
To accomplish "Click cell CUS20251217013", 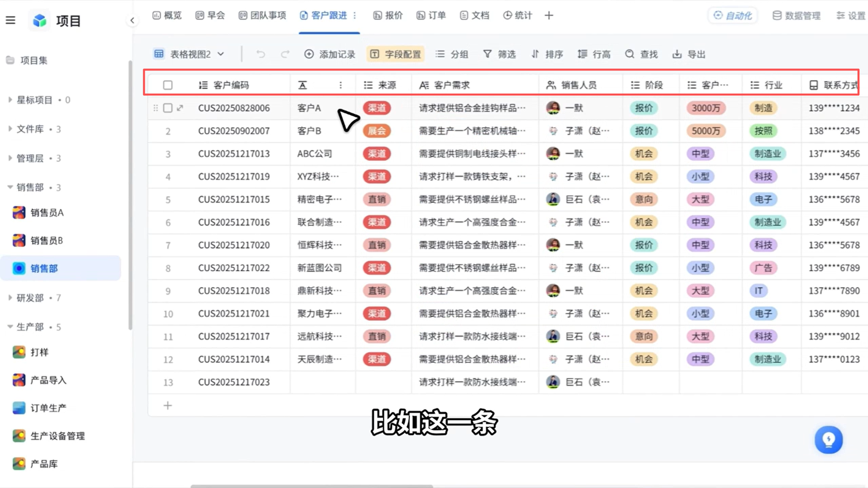I will pos(234,154).
